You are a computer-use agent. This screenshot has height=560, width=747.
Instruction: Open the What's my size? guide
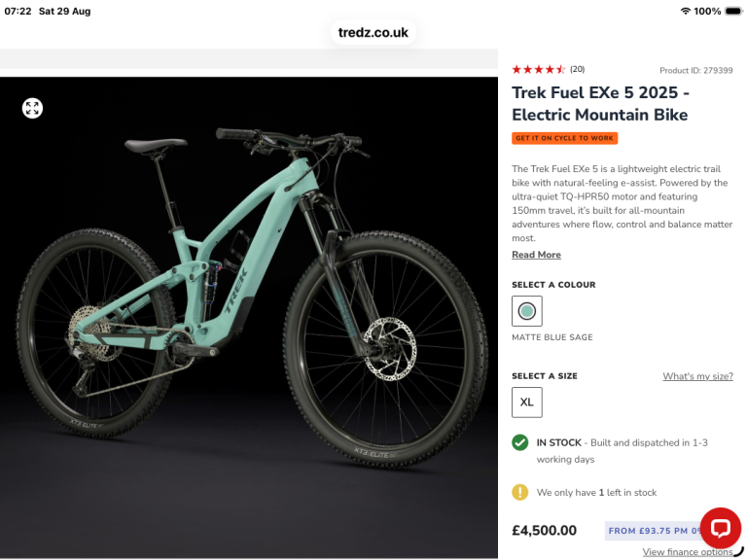[697, 376]
